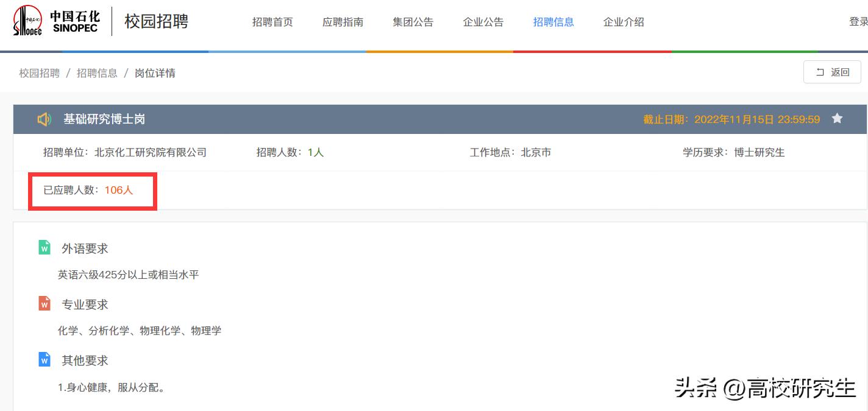Click the 专业要求 heading

click(85, 304)
